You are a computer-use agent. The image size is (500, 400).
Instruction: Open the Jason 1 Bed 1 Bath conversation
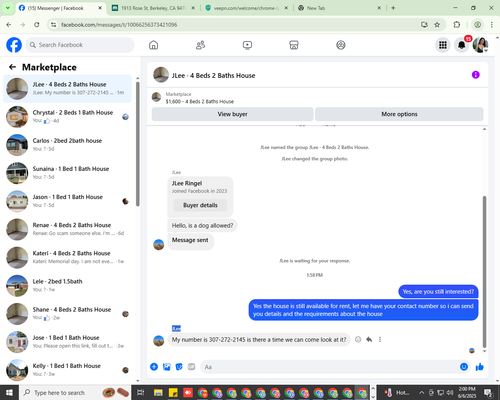[67, 201]
